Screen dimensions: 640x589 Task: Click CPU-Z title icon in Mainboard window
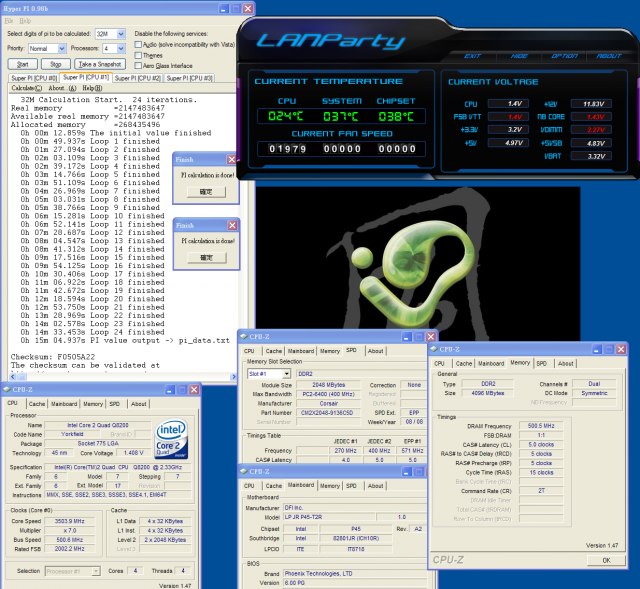click(244, 471)
